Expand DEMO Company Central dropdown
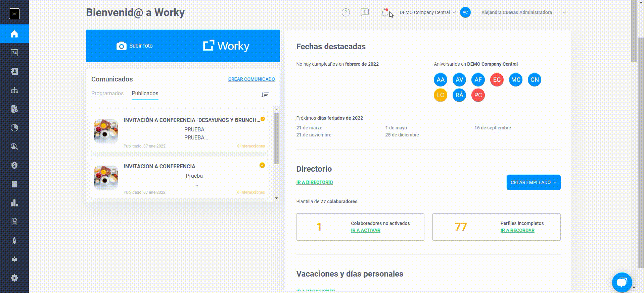This screenshot has height=293, width=644. pyautogui.click(x=427, y=12)
